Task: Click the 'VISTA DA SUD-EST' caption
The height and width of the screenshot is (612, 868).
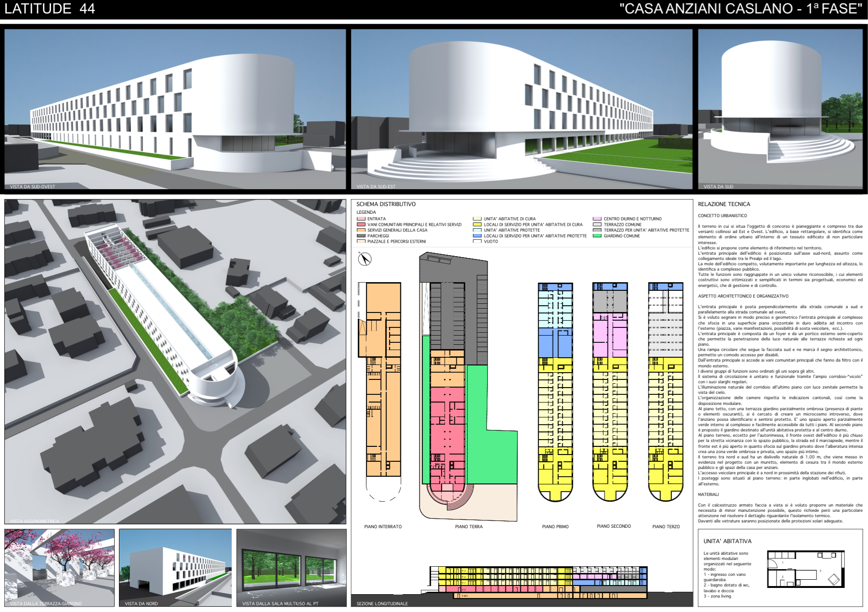Action: pyautogui.click(x=376, y=187)
